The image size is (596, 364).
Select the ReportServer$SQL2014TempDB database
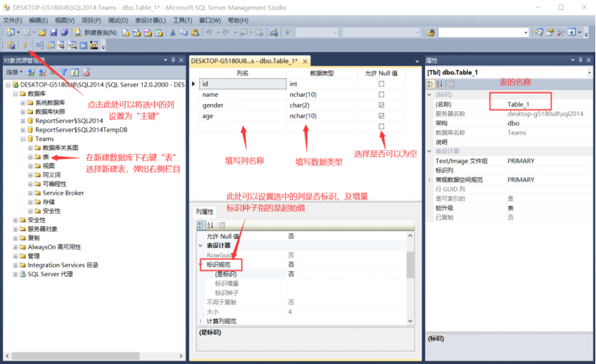point(82,130)
